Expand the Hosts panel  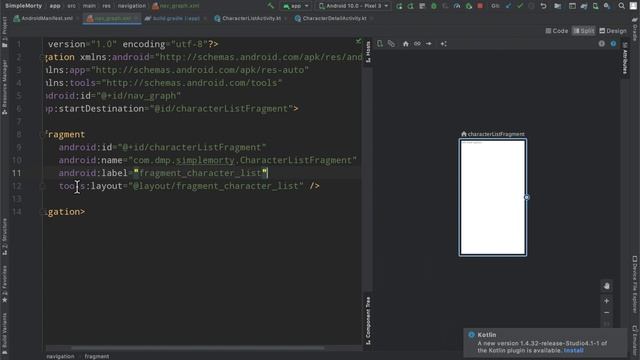(x=368, y=51)
